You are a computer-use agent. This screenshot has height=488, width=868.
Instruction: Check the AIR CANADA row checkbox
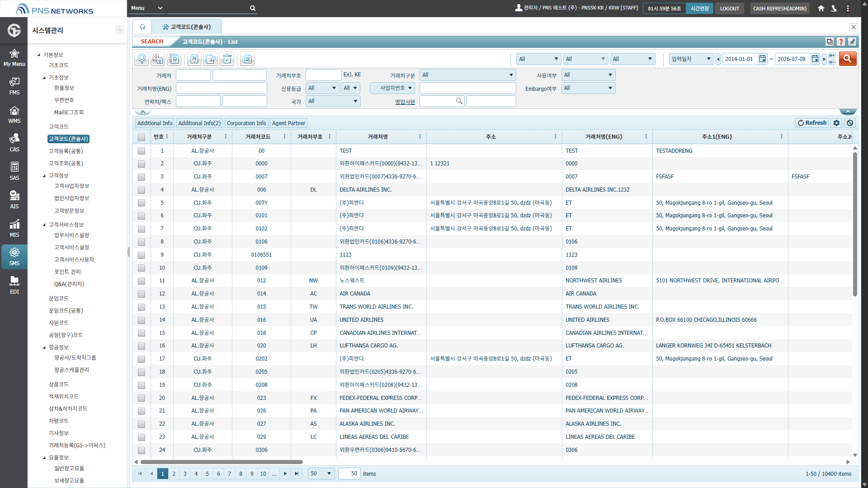tap(142, 294)
